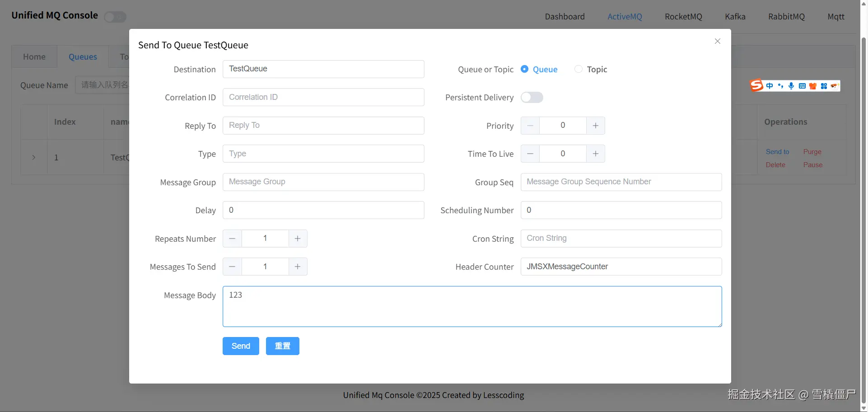Open the Sogou soft keyboard icon

(x=802, y=86)
